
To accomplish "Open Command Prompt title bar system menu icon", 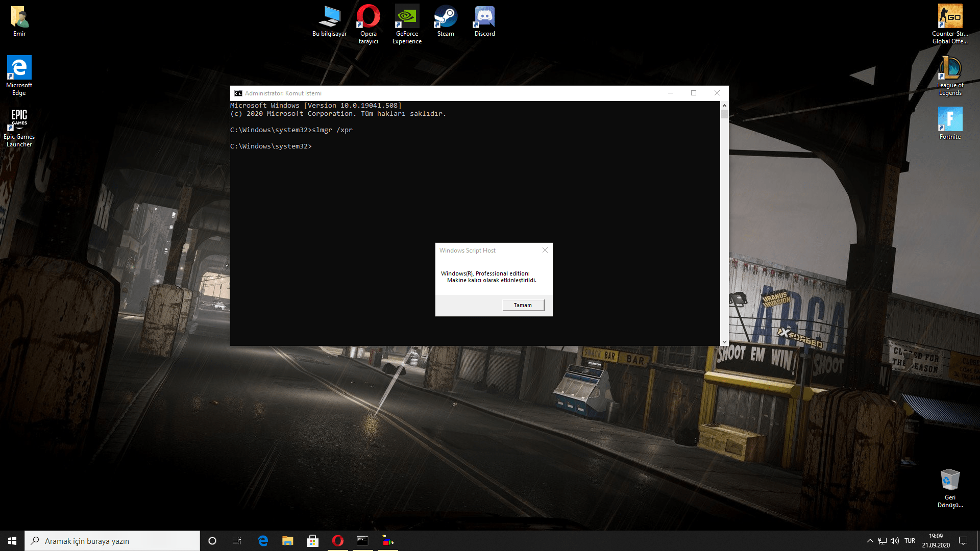I will coord(238,93).
